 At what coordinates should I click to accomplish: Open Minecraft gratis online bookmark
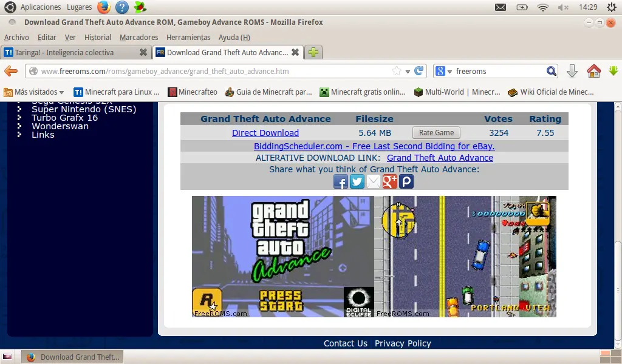coord(363,92)
